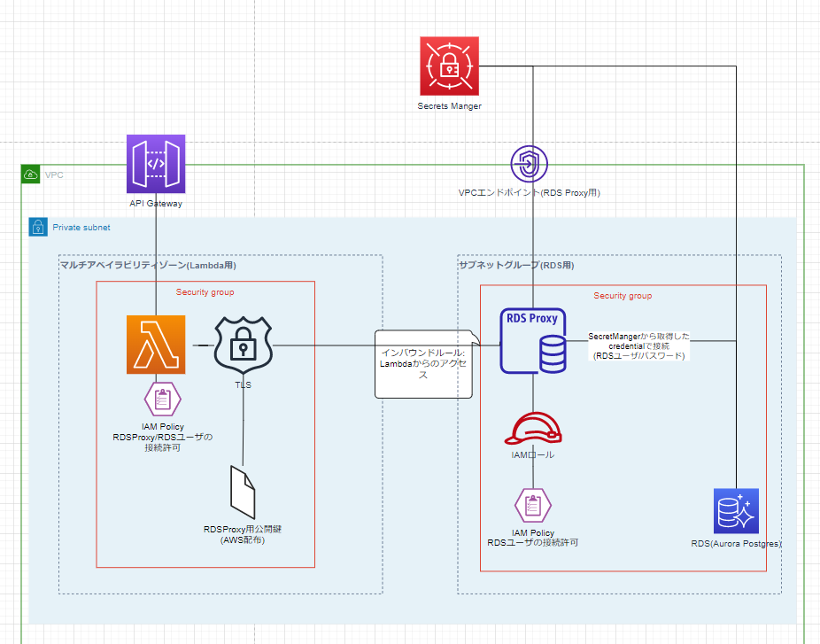Viewport: 820px width, 644px height.
Task: Select 'サブネットグループ(RDS用)' title
Action: point(516,265)
